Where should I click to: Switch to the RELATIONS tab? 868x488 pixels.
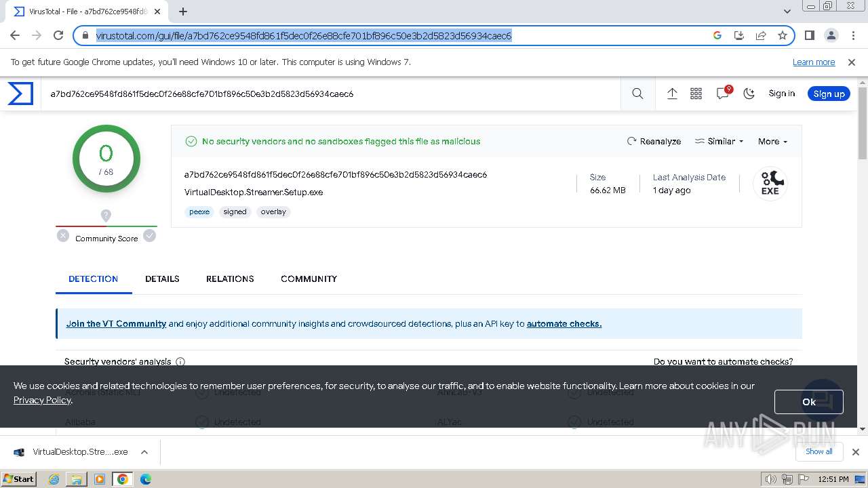tap(230, 279)
